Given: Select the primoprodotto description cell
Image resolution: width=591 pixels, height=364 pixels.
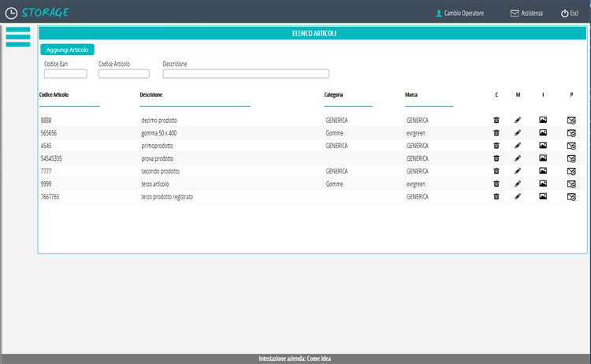Looking at the screenshot, I should [157, 147].
